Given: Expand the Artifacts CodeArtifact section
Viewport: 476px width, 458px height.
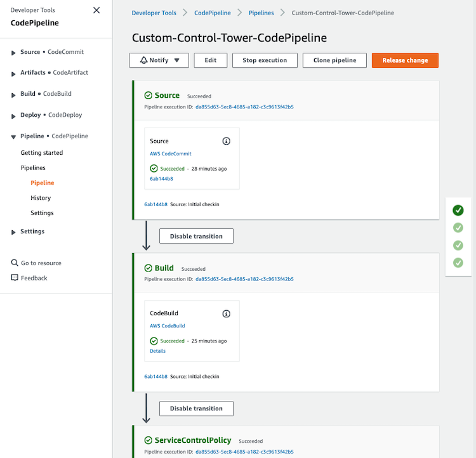Looking at the screenshot, I should coord(13,74).
